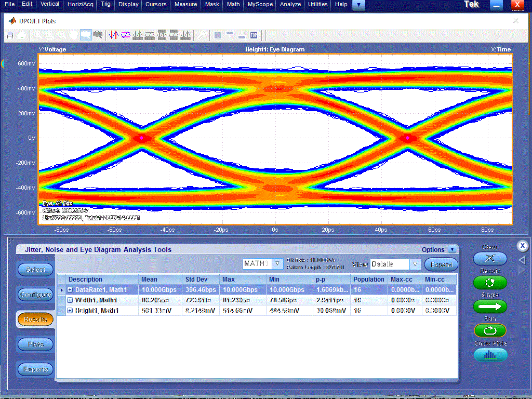Click the Plots button in the side panel
532x399 pixels.
36,344
